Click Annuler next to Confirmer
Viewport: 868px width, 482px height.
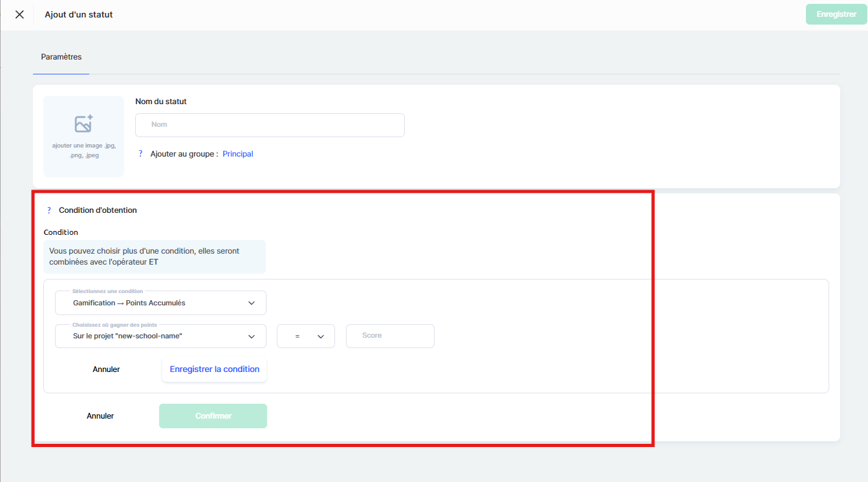pos(100,416)
